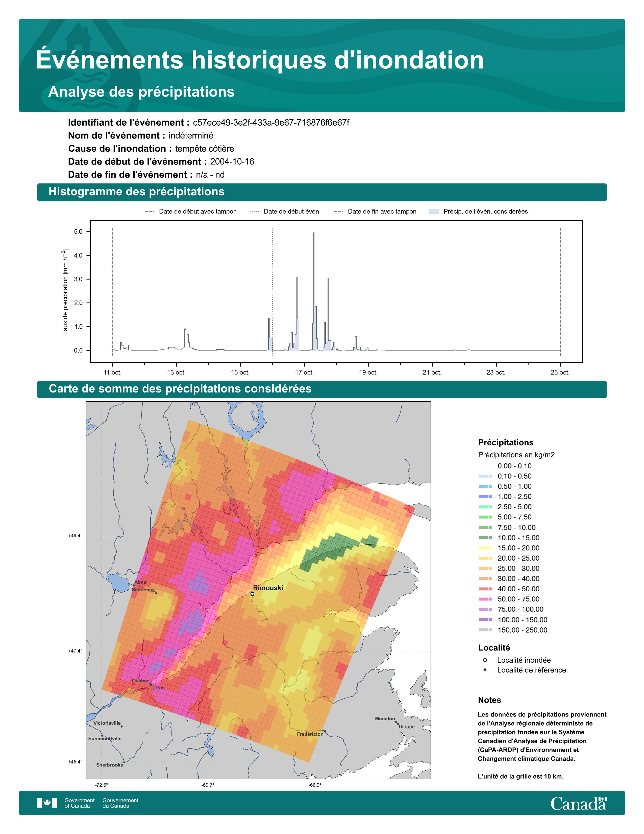Click the 0.50 - 1.00 precipitation color swatch

click(x=485, y=487)
